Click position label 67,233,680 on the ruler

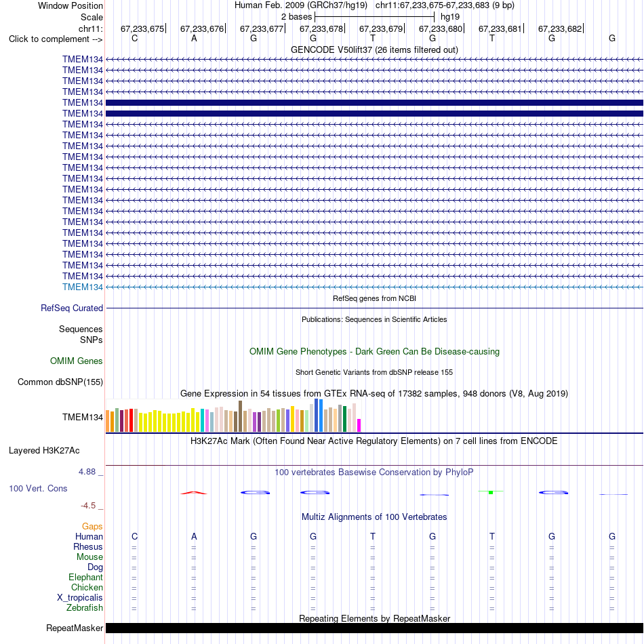(x=441, y=28)
